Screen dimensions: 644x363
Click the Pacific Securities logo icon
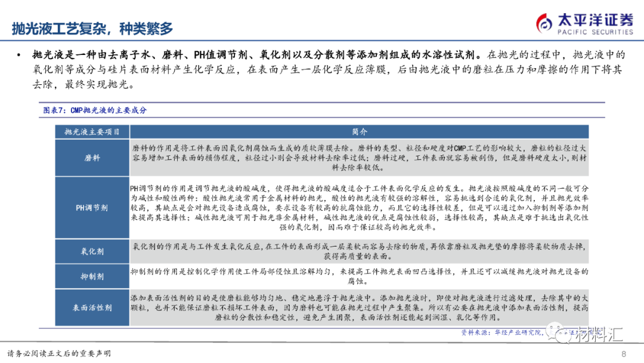pos(544,23)
